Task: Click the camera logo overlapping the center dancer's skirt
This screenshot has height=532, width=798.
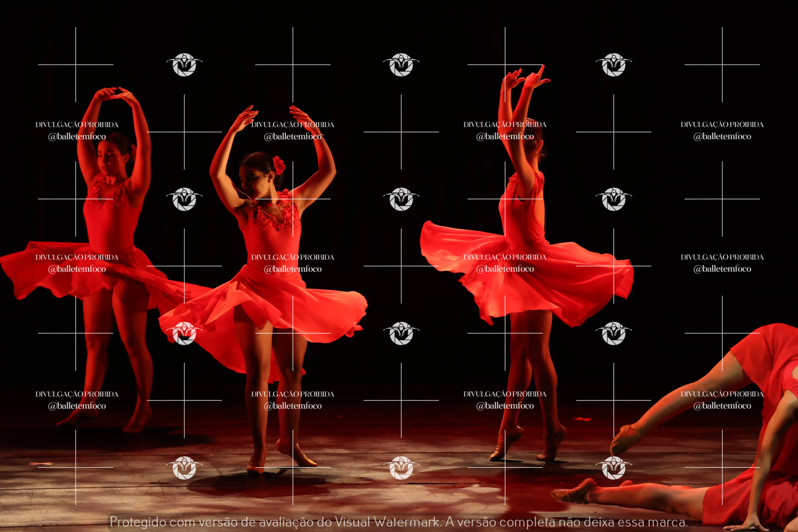Action: tap(184, 334)
